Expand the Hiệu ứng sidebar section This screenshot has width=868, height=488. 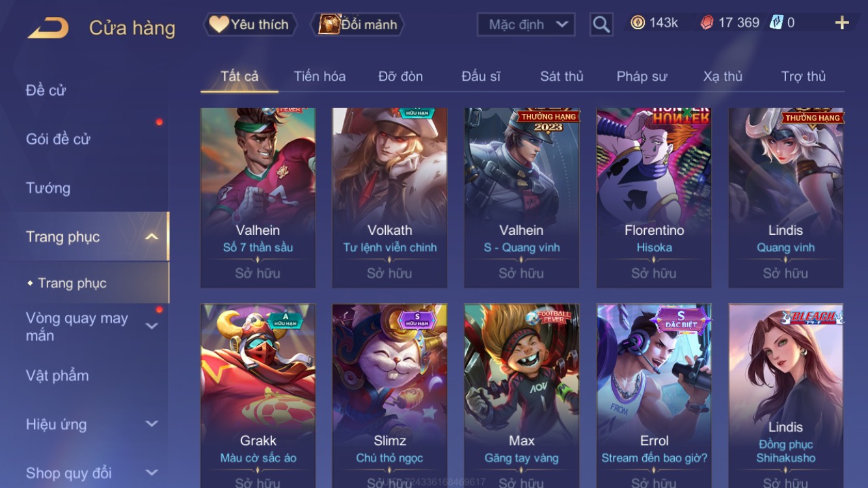click(152, 424)
